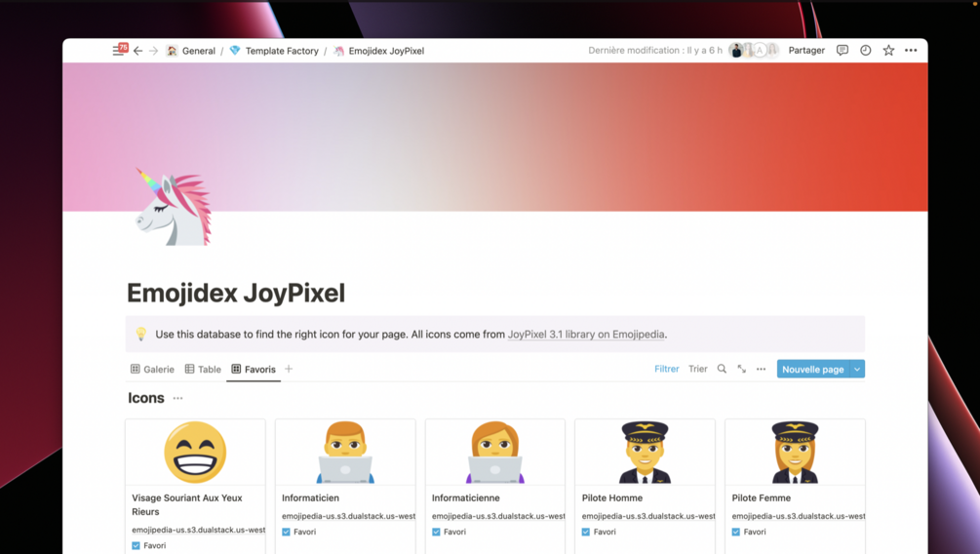Viewport: 980px width, 554px height.
Task: Click the Emojidex JoyPixel breadcrumb
Action: tap(378, 51)
